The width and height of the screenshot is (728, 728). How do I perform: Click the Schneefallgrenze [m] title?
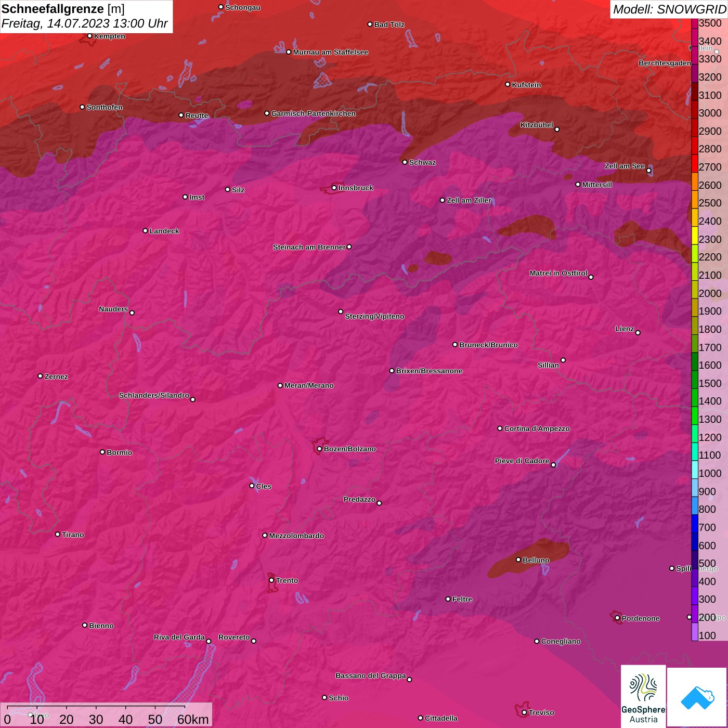63,9
